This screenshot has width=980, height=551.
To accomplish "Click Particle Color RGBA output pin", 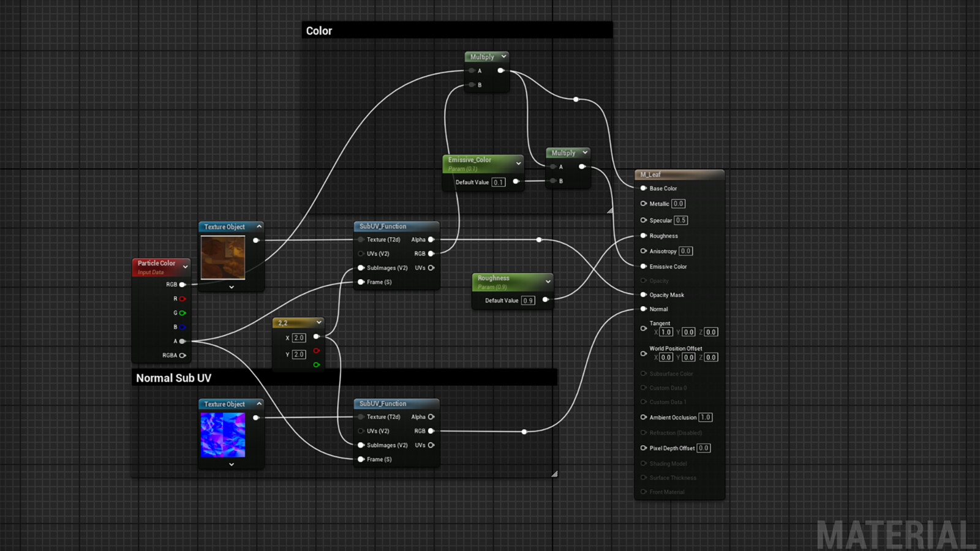I will pos(183,355).
